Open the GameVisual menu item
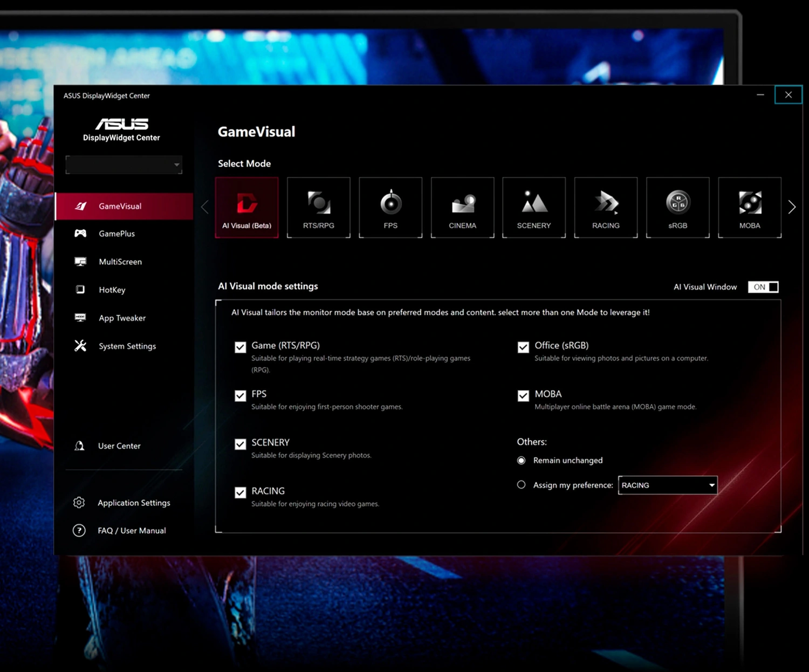Screen dimensions: 809x672 [x=124, y=206]
